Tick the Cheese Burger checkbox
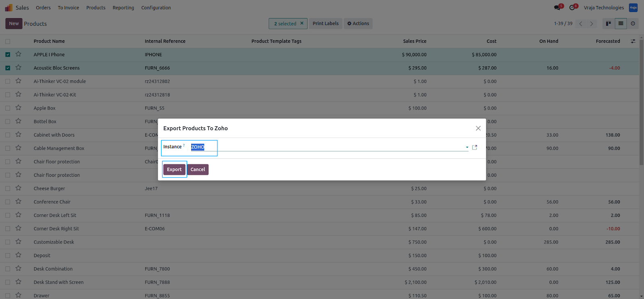Screen dimensions: 644x299 (8, 188)
